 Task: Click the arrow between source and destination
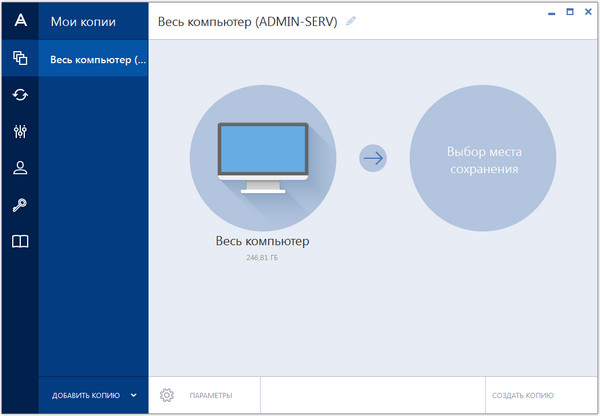pos(373,157)
